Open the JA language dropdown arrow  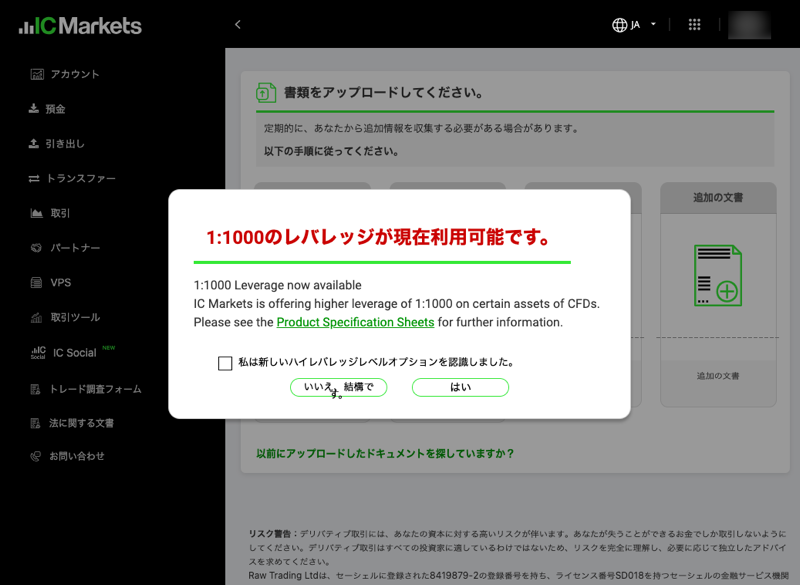coord(653,24)
